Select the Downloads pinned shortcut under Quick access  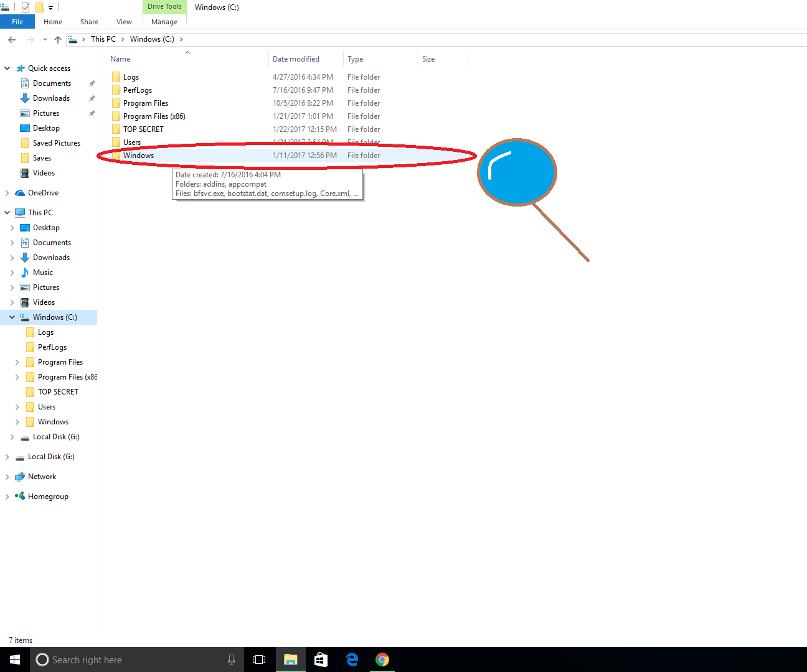[x=50, y=98]
